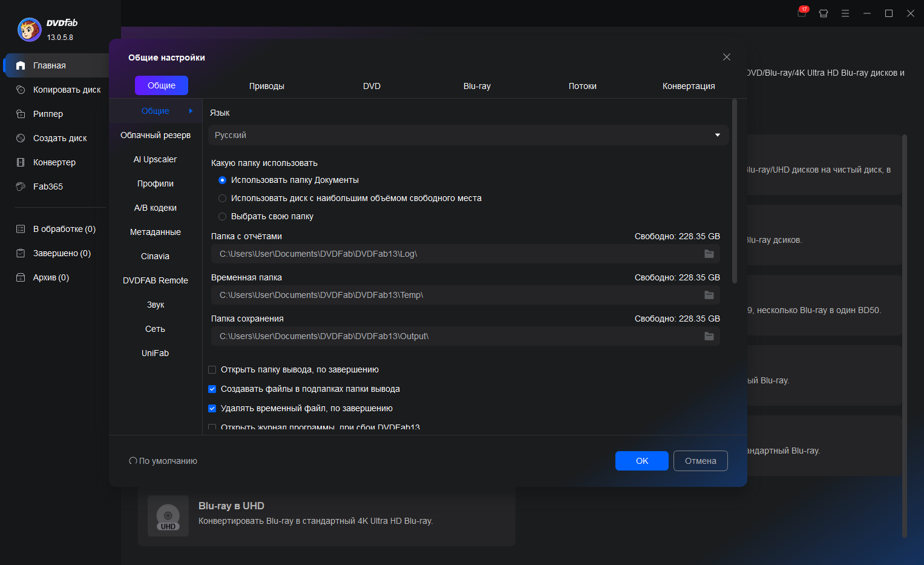Switch to the Blu-ray settings tab

click(477, 86)
